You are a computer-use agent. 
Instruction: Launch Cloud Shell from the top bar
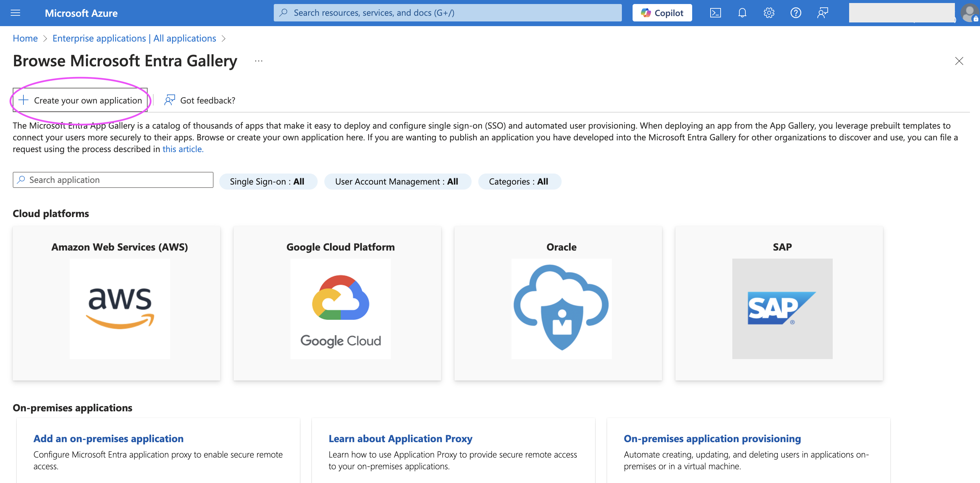(715, 13)
